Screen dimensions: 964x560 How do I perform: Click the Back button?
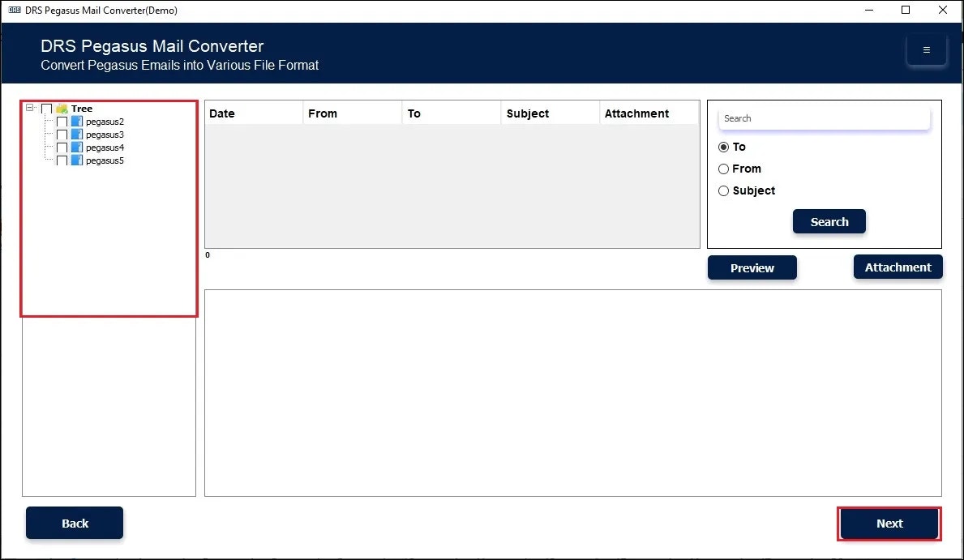coord(75,523)
